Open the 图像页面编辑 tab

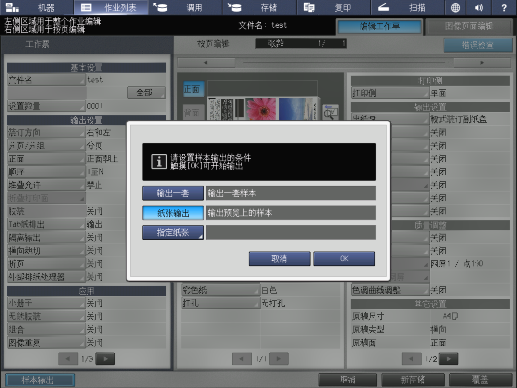click(x=469, y=26)
